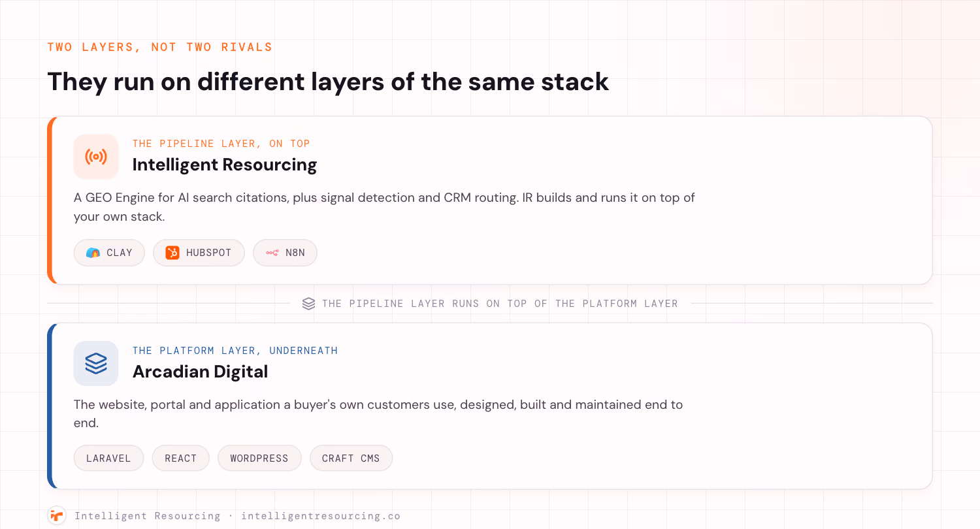Screen dimensions: 980x529
Task: Click the GEO Engine description paragraph
Action: point(384,207)
